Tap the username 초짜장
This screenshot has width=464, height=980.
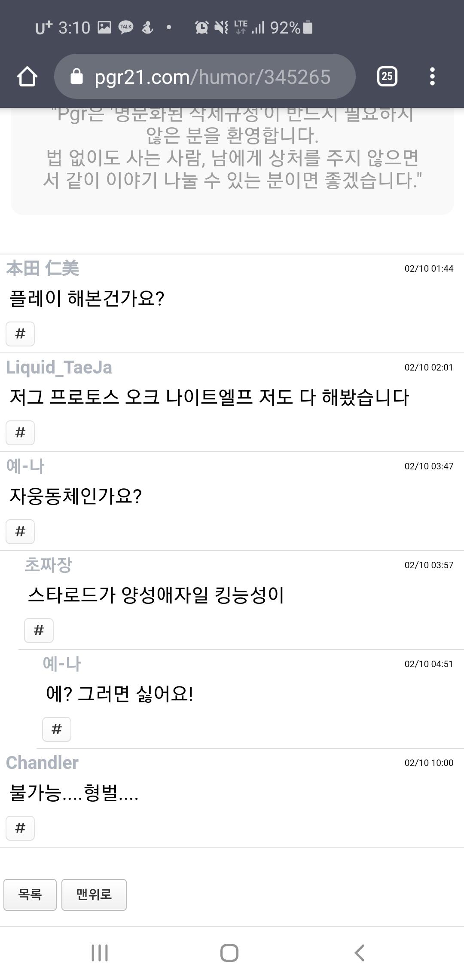[x=48, y=565]
